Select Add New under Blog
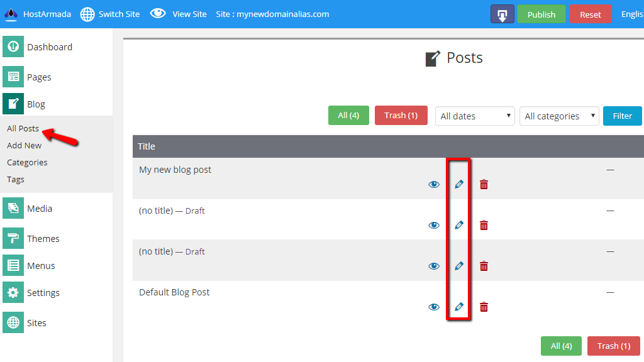644x362 pixels. (25, 145)
